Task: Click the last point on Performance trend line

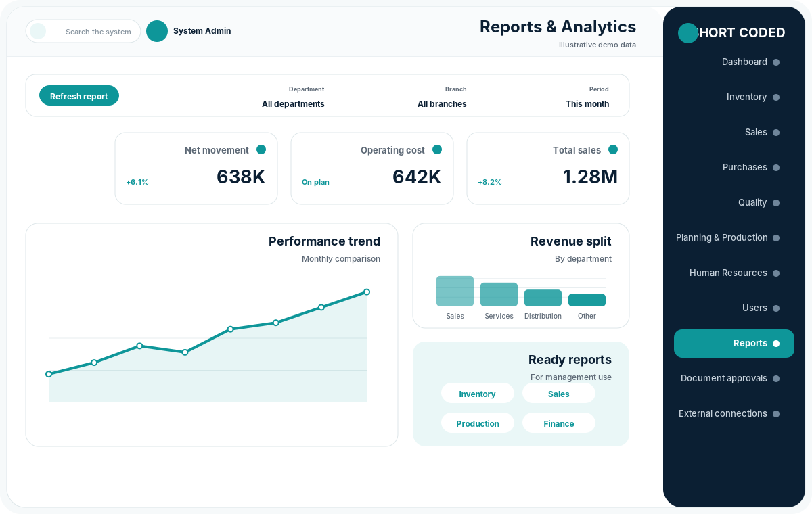Action: click(367, 292)
